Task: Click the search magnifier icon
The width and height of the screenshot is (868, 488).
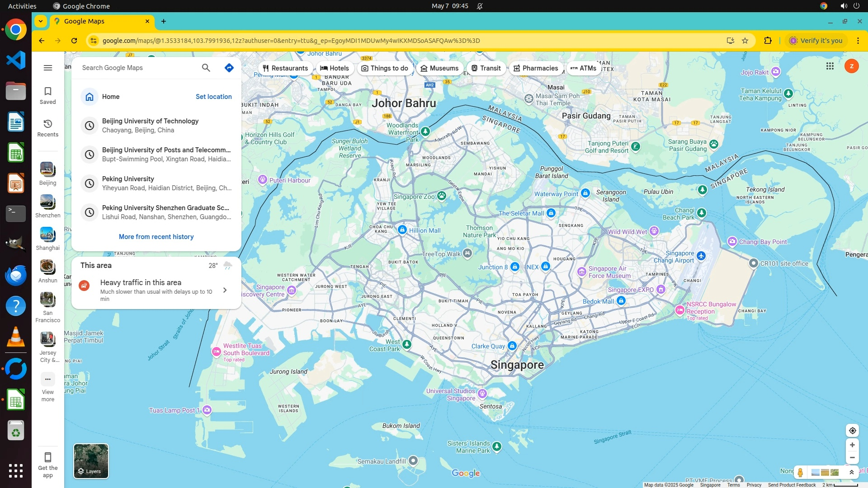Action: (206, 68)
